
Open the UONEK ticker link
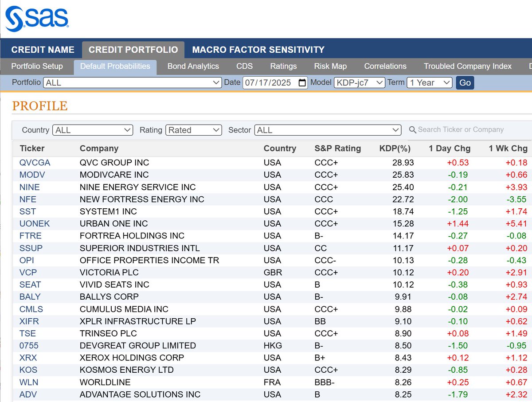tap(35, 223)
